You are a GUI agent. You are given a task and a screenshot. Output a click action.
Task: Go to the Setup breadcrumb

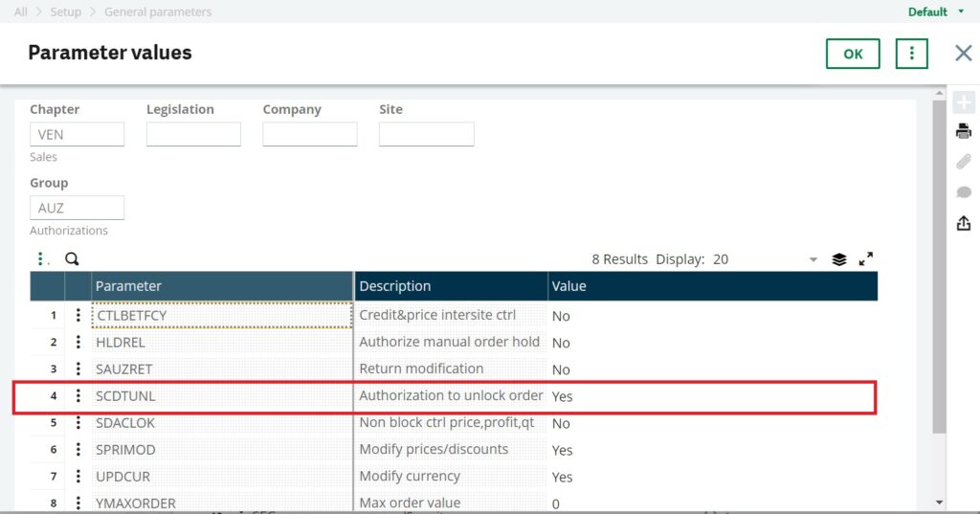pyautogui.click(x=66, y=11)
